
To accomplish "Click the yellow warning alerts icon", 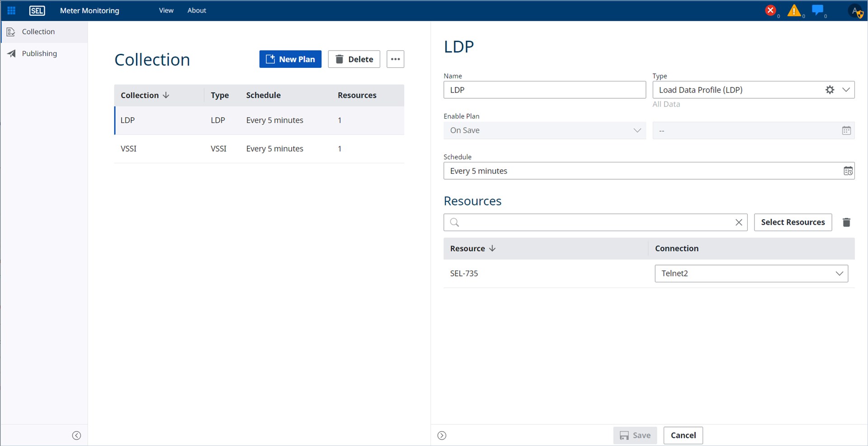I will coord(794,10).
